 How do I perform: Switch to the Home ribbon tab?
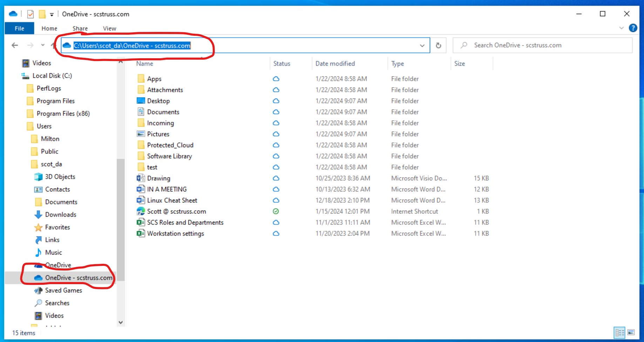[x=49, y=28]
